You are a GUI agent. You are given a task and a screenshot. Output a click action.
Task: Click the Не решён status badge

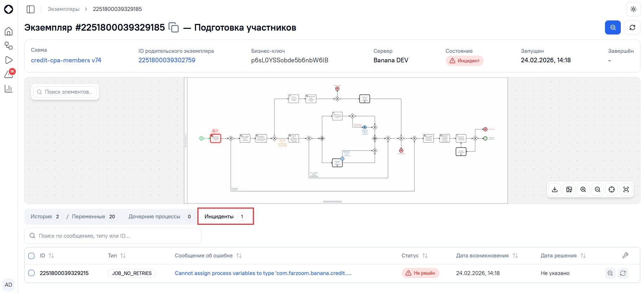[x=420, y=273]
